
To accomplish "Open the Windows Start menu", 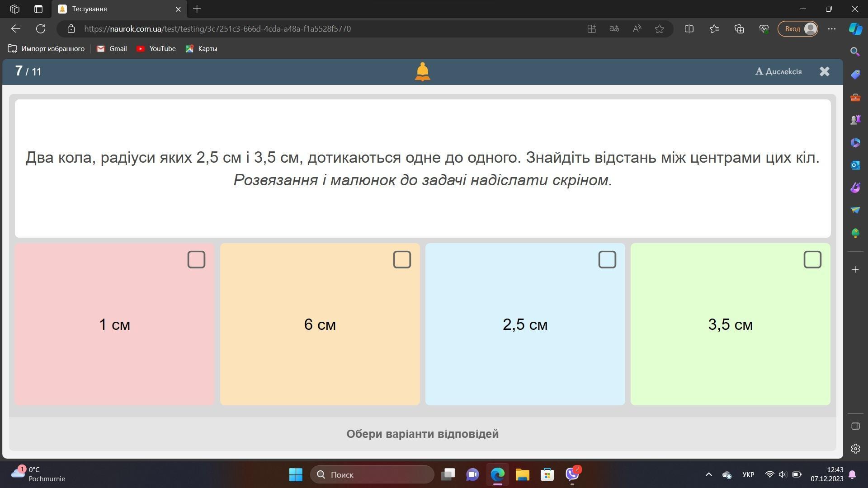I will [296, 474].
